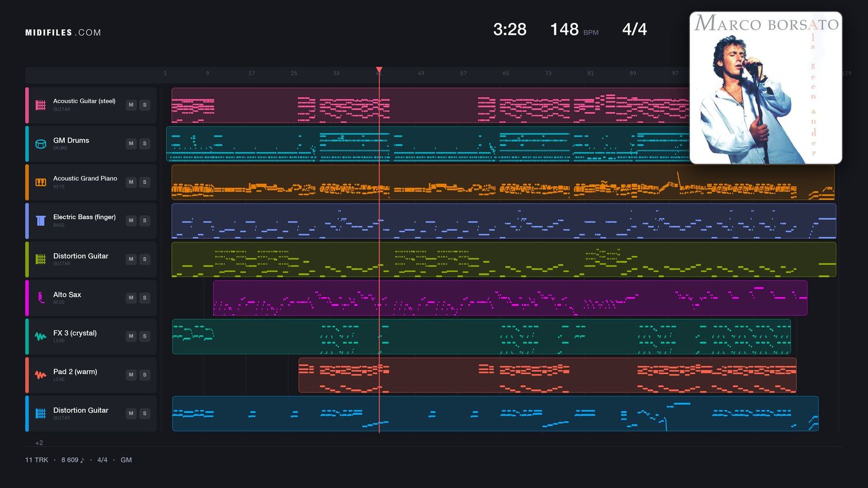The width and height of the screenshot is (868, 488).
Task: Click the 148 BPM tempo value
Action: (x=564, y=29)
